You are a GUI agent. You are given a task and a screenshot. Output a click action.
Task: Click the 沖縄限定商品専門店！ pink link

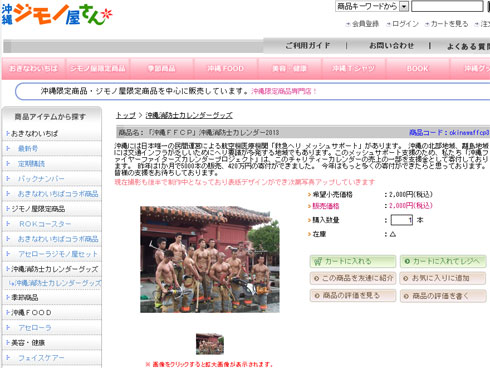click(284, 91)
